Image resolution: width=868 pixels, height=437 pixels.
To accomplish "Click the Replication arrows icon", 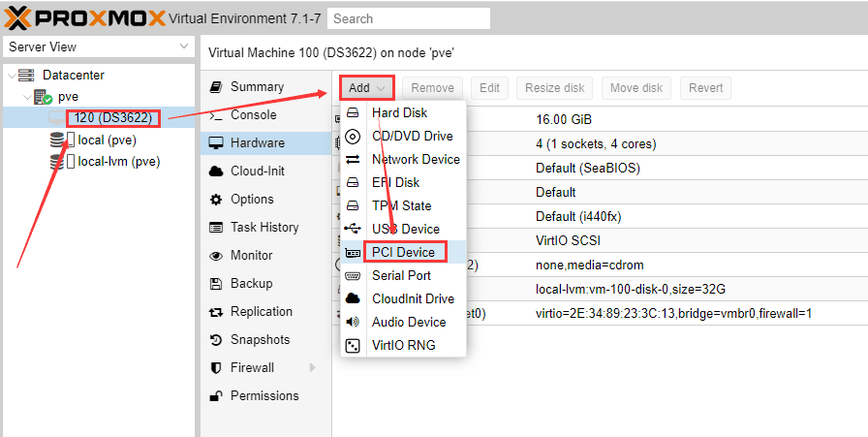I will pyautogui.click(x=216, y=312).
